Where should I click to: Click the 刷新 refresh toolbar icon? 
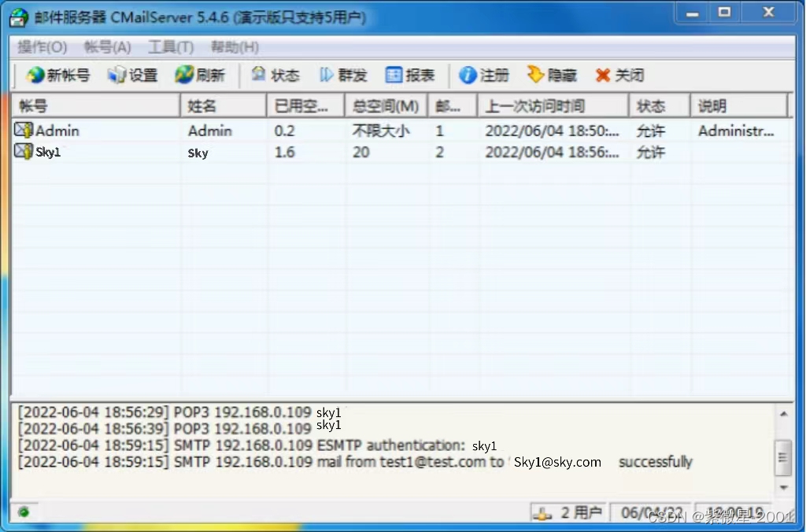point(184,75)
